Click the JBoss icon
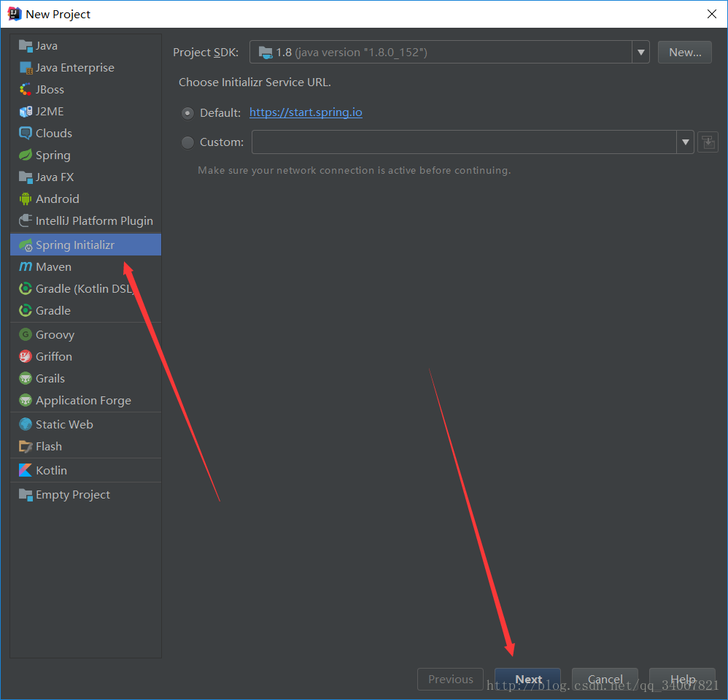The height and width of the screenshot is (700, 728). point(26,89)
